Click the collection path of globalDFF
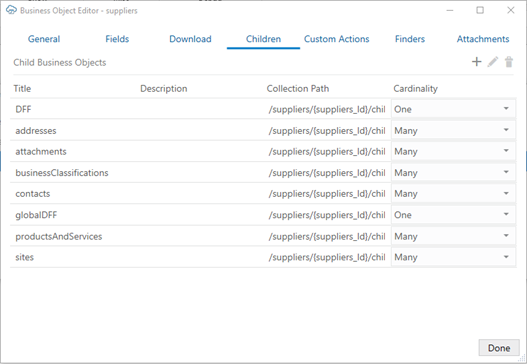The height and width of the screenshot is (364, 527). 327,215
